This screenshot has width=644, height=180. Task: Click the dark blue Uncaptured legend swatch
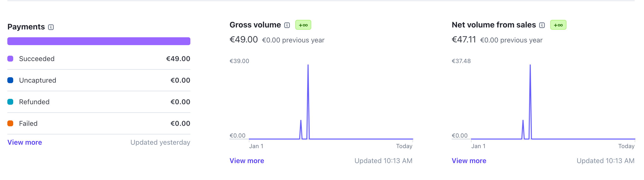[10, 80]
